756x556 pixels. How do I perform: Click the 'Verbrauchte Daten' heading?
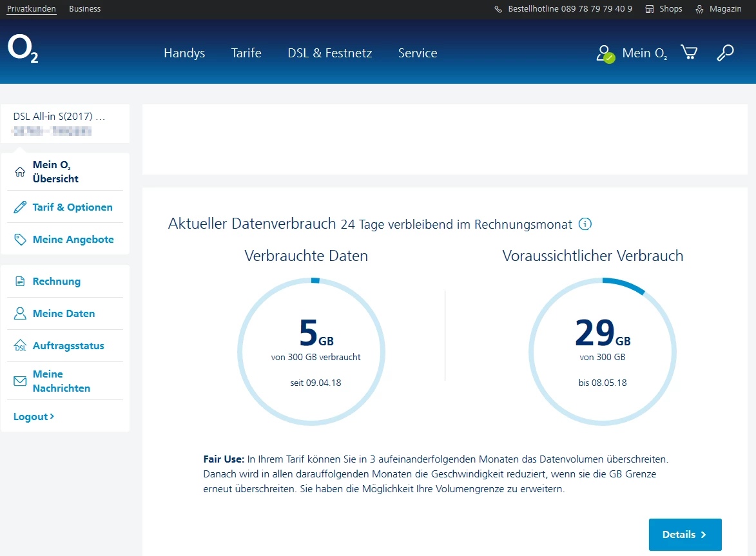click(x=306, y=255)
